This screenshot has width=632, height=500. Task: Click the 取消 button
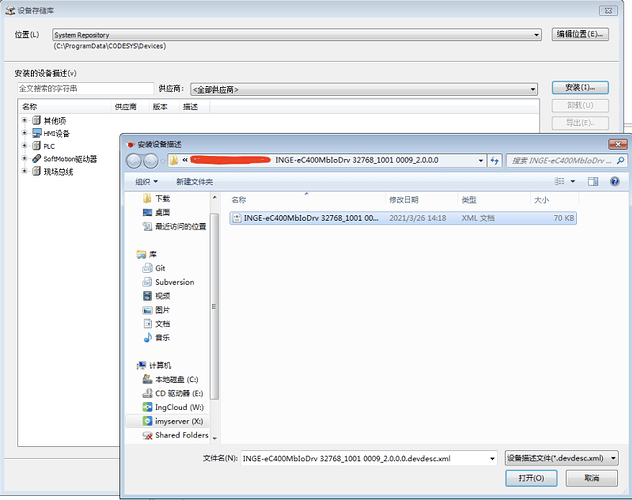[592, 478]
